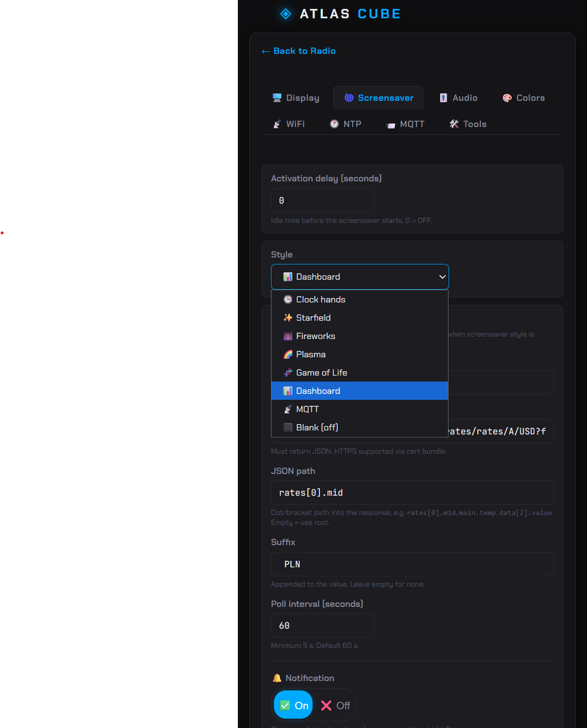Go Back to Radio
This screenshot has height=728, width=587.
pos(299,51)
